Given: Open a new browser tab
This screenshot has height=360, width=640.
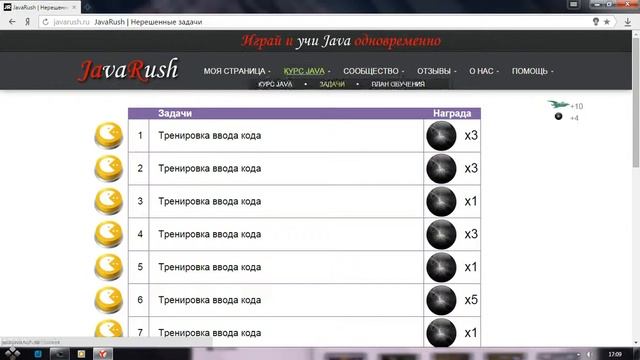Looking at the screenshot, I should click(87, 7).
